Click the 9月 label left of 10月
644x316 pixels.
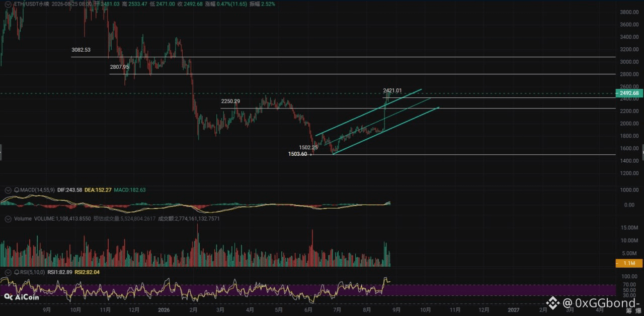(47, 310)
